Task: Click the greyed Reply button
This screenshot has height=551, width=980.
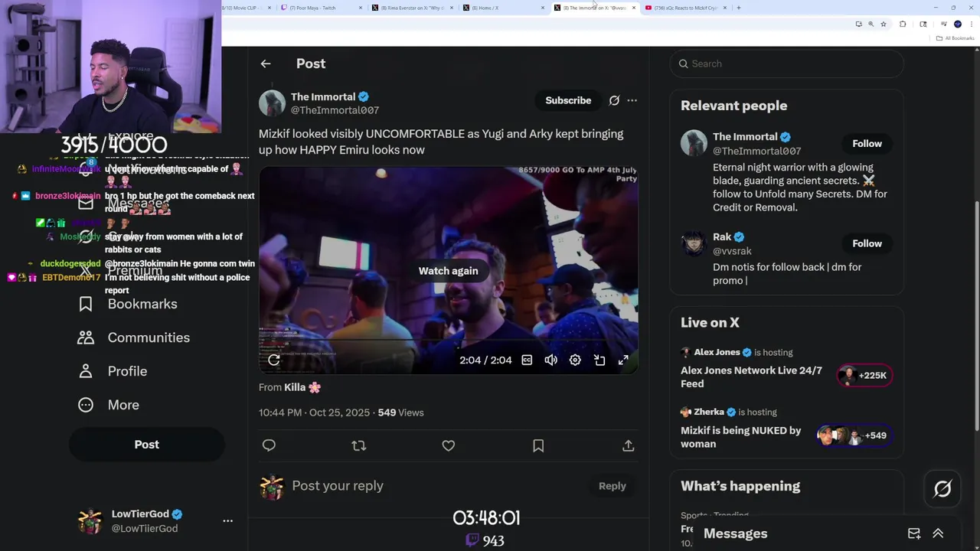Action: [x=612, y=486]
